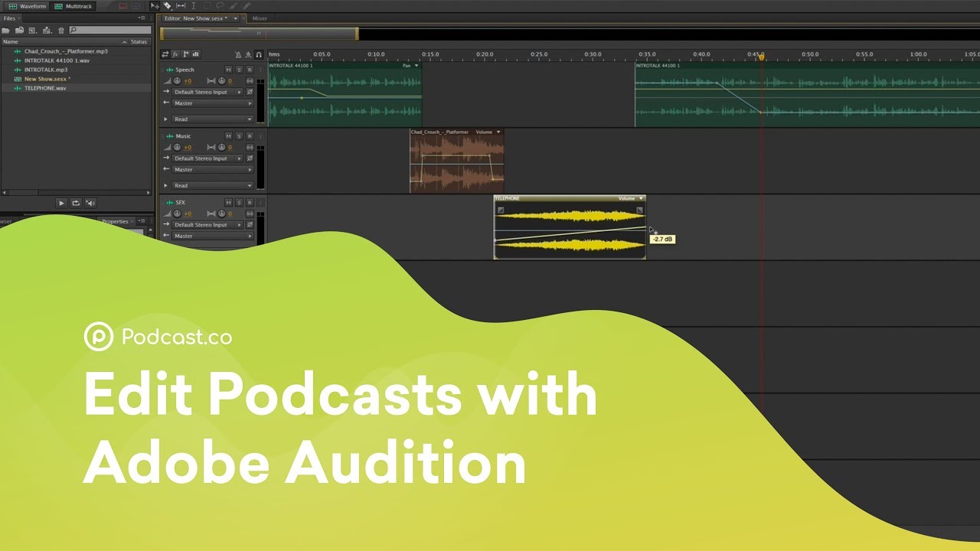This screenshot has height=551, width=980.
Task: Select Chad_Crouch_-_Platformer.mp3 file
Action: pos(66,51)
